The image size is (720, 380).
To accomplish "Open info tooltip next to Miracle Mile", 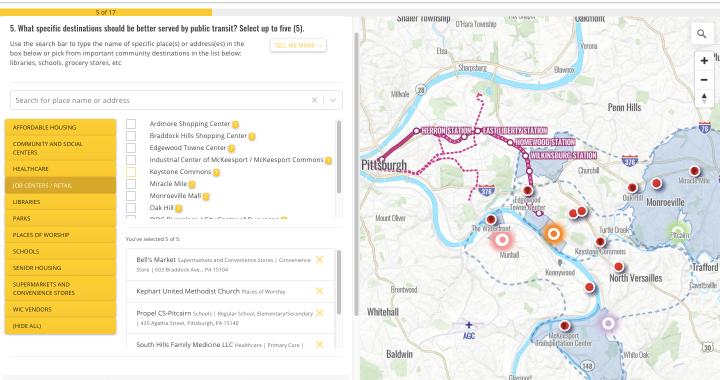I will click(192, 184).
